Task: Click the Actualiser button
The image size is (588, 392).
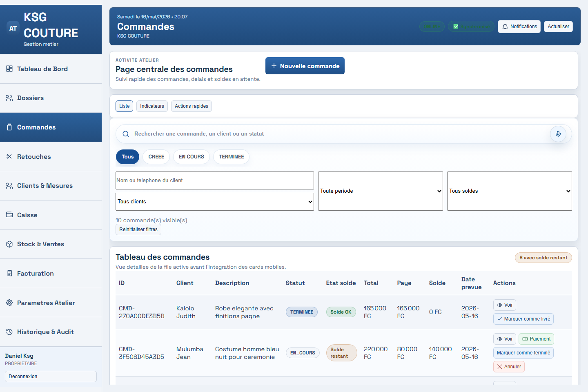Action: click(558, 27)
